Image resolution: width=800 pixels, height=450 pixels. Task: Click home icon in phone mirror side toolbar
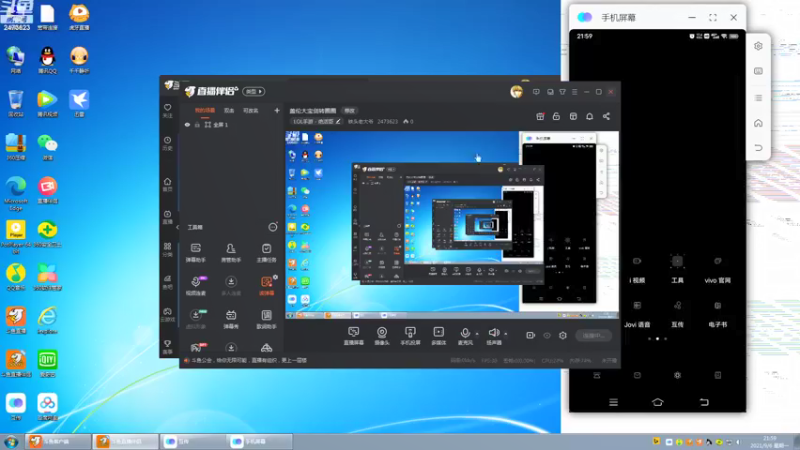click(x=758, y=123)
